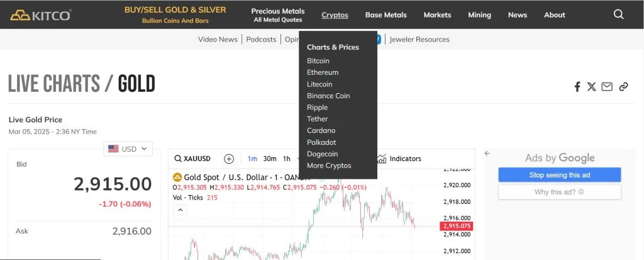Collapse the chart legend chevron

click(x=180, y=210)
